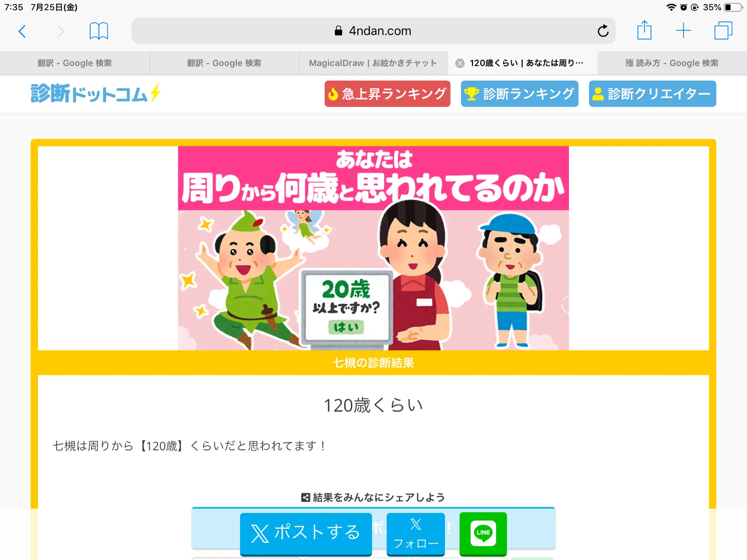Open 診断ランキング trophy button
This screenshot has width=747, height=560.
point(519,94)
